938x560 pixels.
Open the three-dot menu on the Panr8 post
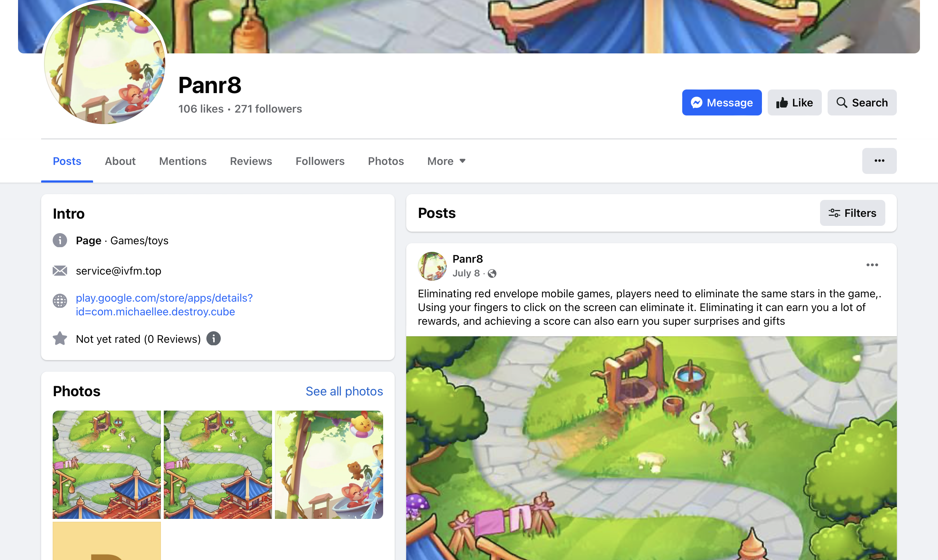pyautogui.click(x=872, y=265)
